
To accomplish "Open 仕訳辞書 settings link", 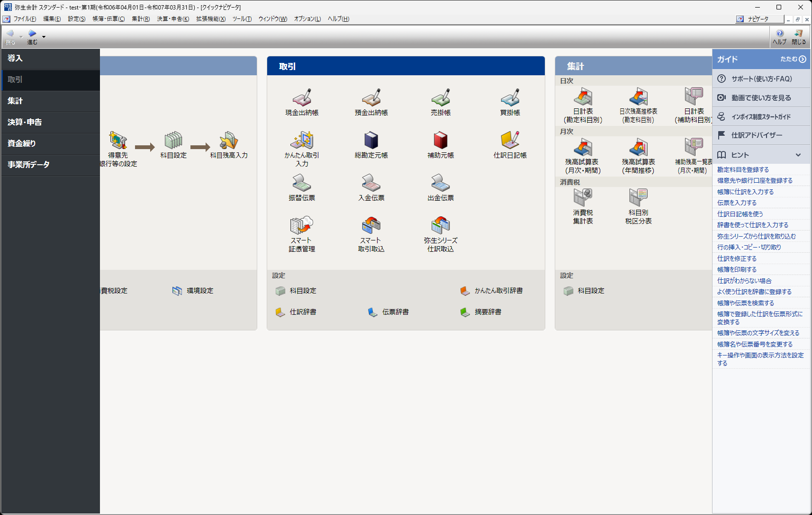I will coord(296,312).
